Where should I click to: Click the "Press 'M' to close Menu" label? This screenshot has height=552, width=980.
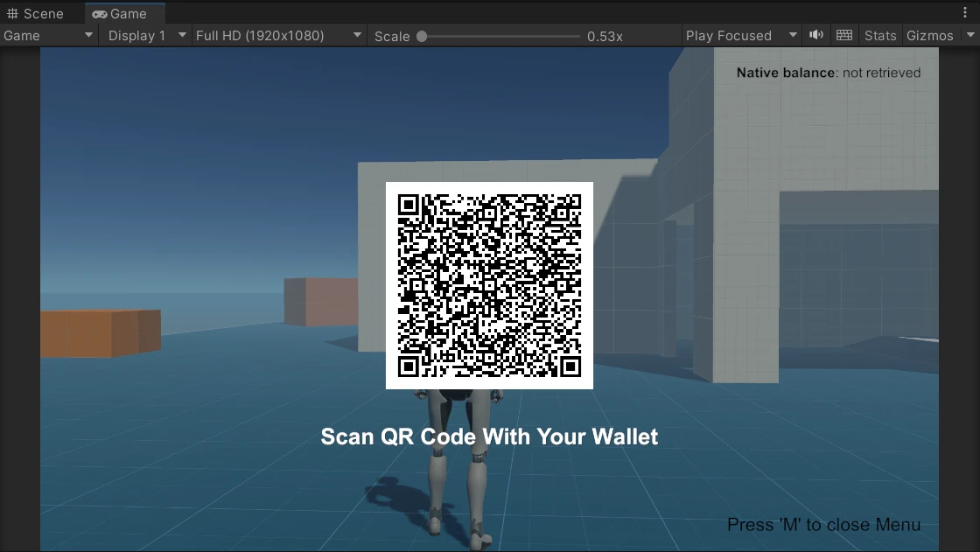pos(823,525)
